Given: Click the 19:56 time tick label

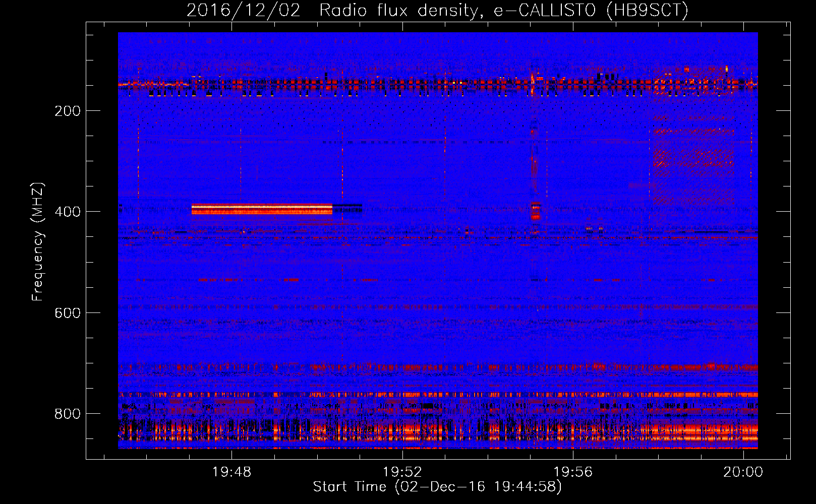Looking at the screenshot, I should click(573, 472).
